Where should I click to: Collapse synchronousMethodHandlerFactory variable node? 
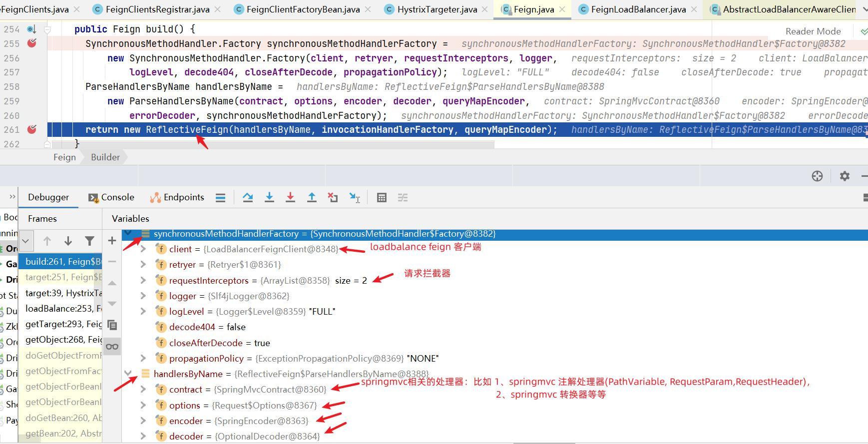coord(128,233)
